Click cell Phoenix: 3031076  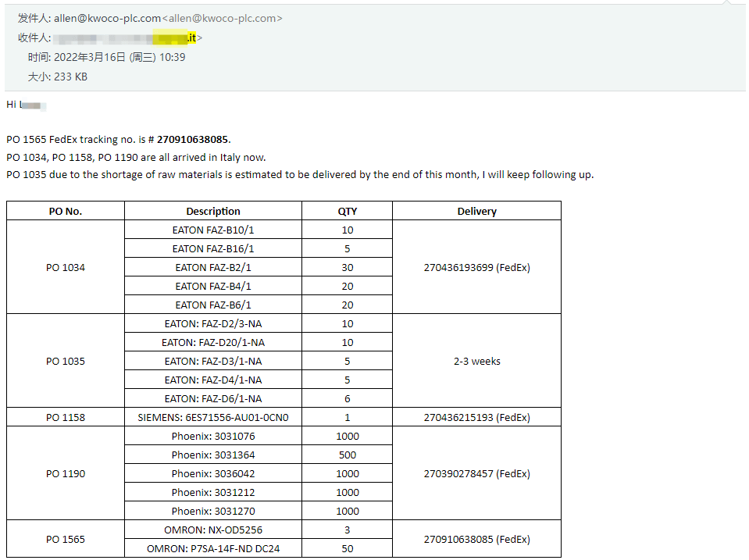pyautogui.click(x=213, y=437)
